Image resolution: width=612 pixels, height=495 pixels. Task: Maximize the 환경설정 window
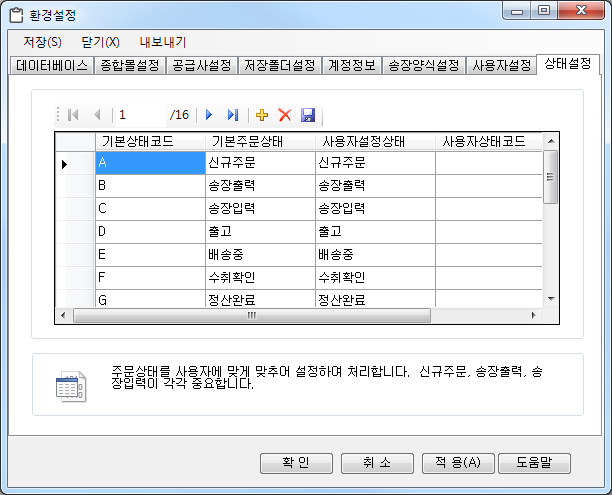point(544,11)
